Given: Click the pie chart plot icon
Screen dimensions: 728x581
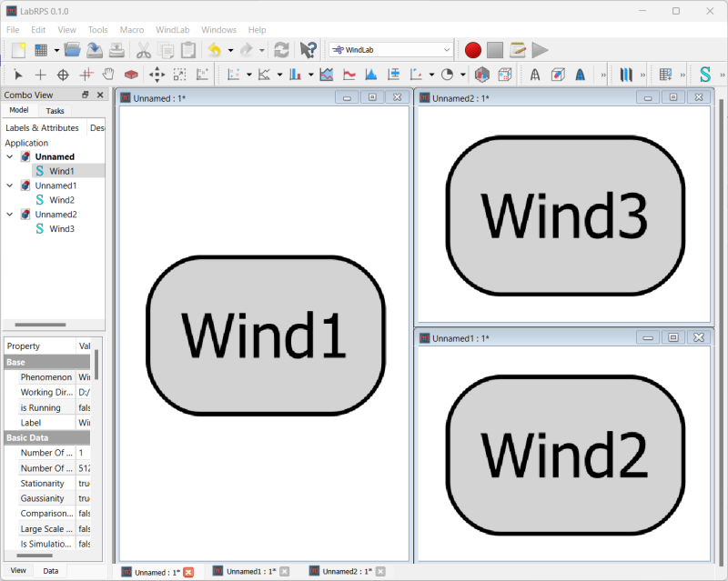Looking at the screenshot, I should [447, 75].
